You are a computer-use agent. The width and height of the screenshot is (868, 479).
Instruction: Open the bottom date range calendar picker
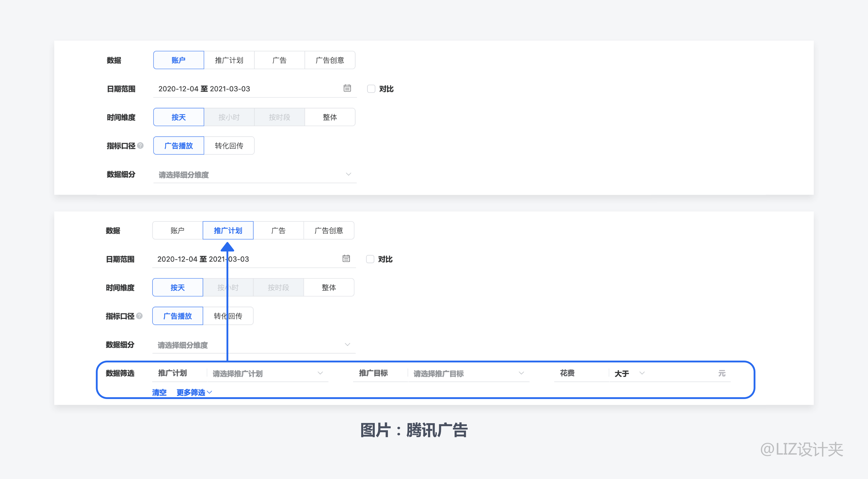pos(346,259)
